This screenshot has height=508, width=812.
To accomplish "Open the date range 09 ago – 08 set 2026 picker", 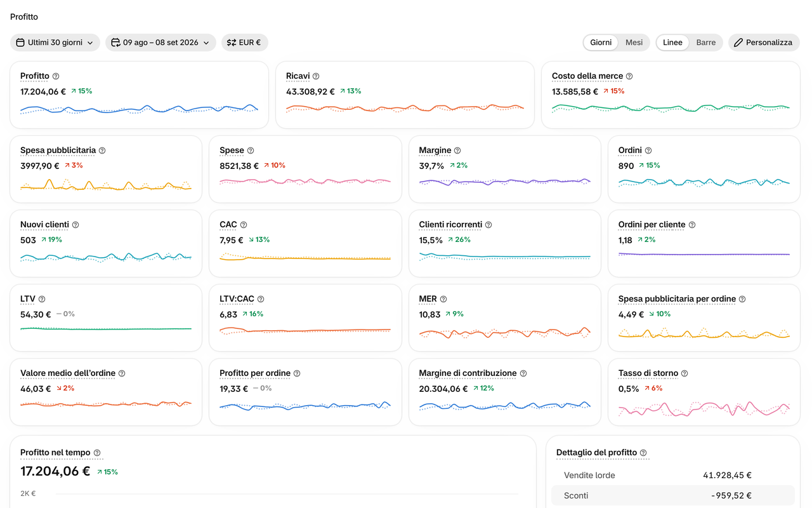I will click(160, 43).
